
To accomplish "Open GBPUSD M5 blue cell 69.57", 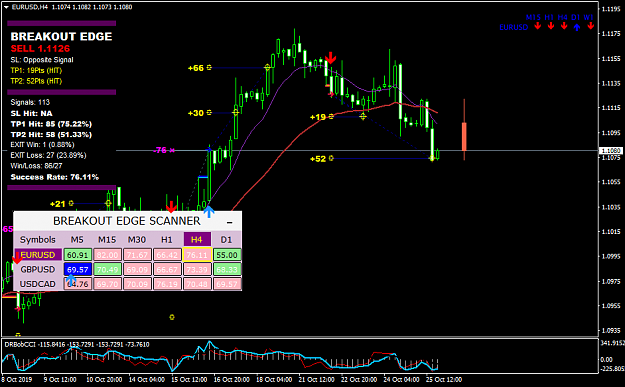I will [x=77, y=269].
